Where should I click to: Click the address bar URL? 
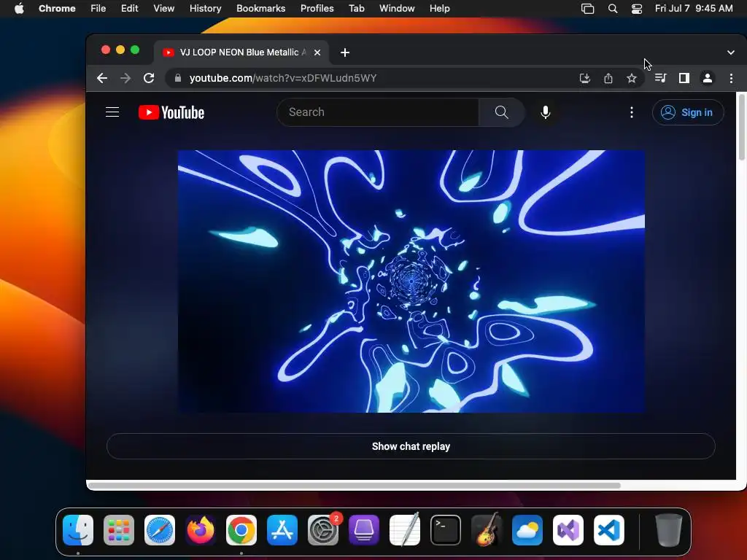(x=283, y=78)
